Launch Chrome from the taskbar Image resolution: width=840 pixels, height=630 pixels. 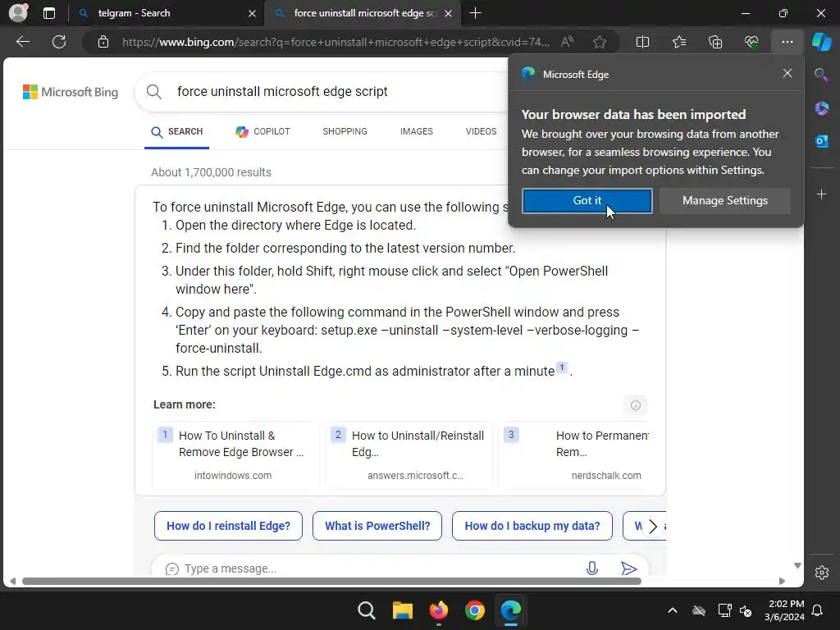[475, 610]
